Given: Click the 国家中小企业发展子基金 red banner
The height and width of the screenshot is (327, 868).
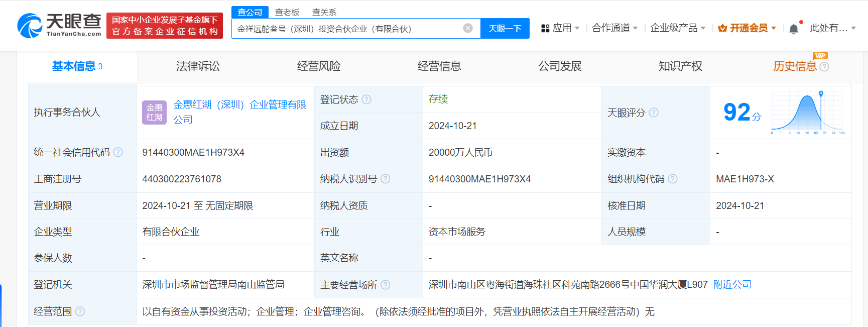Looking at the screenshot, I should point(165,26).
